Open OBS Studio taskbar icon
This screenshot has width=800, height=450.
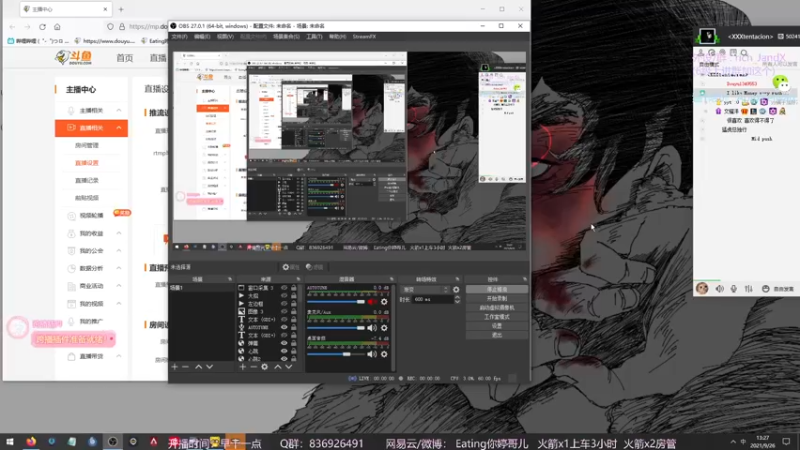click(113, 441)
